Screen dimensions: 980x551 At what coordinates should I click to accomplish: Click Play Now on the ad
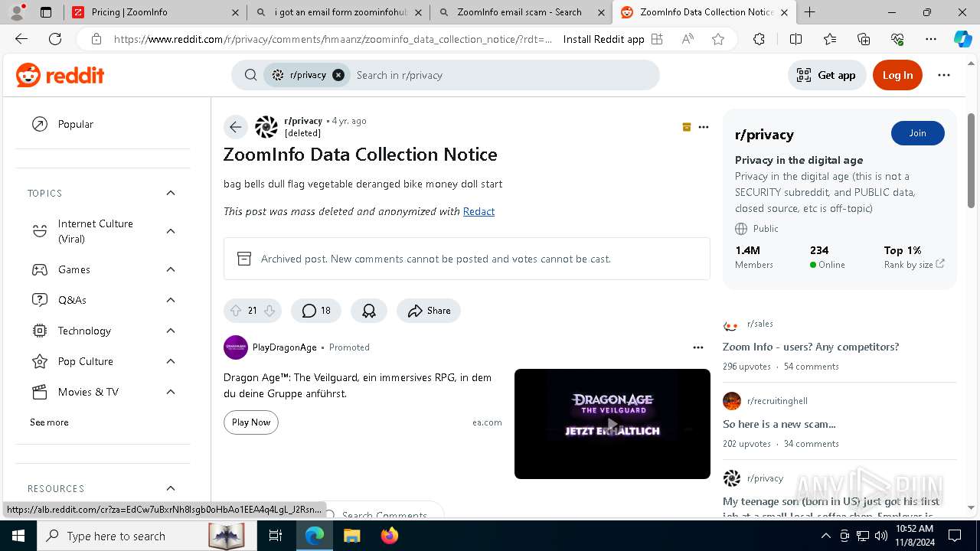[x=251, y=422]
